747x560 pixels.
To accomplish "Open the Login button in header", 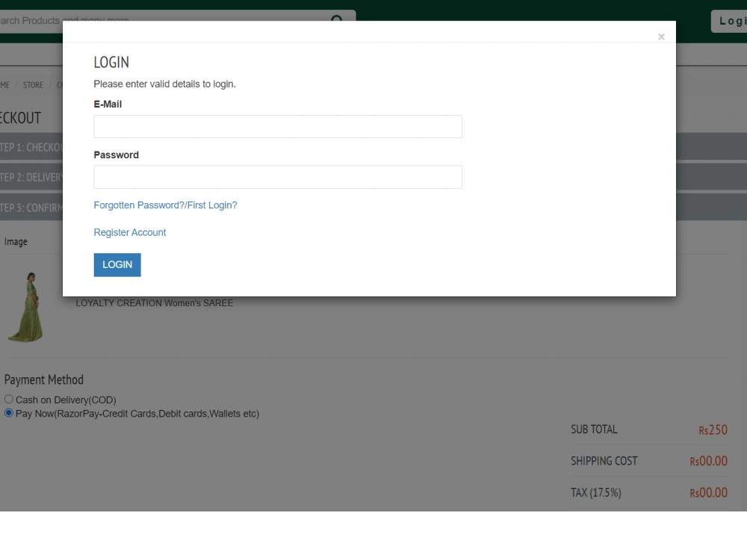I will [x=729, y=21].
